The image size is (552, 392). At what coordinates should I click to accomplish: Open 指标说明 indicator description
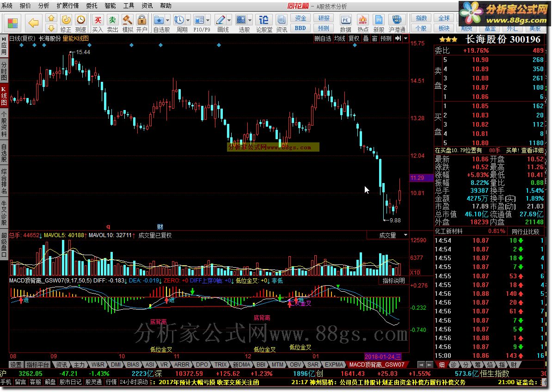coord(394,281)
